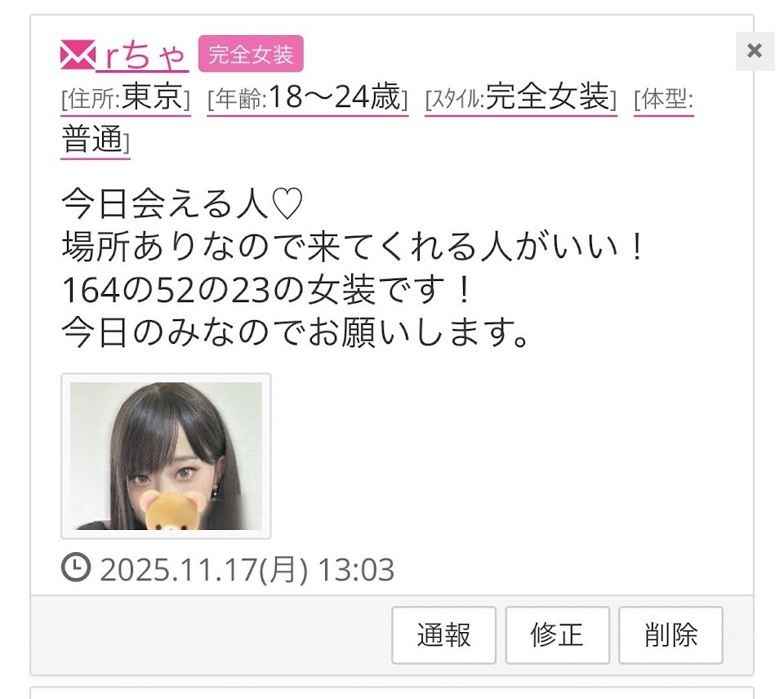
Task: Click the heart symbol after 今日会える人
Action: (287, 203)
